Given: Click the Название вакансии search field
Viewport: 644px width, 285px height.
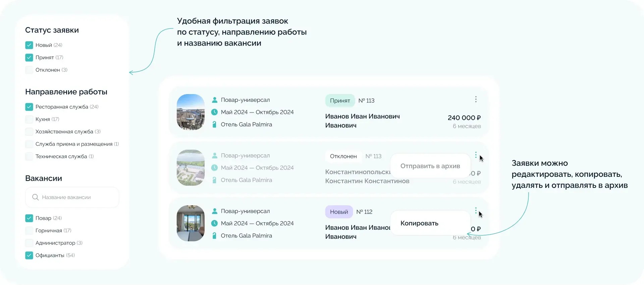Looking at the screenshot, I should (77, 197).
